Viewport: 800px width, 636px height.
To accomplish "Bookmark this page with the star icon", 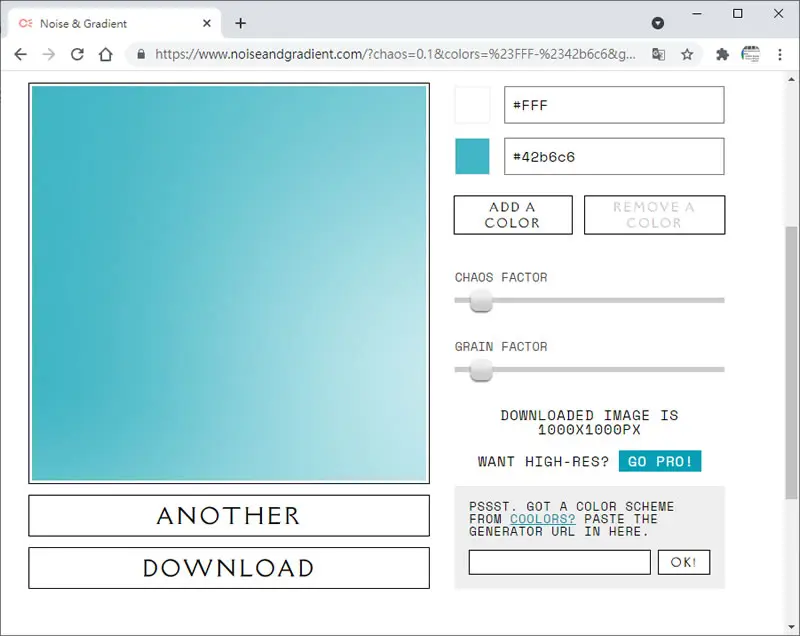I will (x=687, y=54).
